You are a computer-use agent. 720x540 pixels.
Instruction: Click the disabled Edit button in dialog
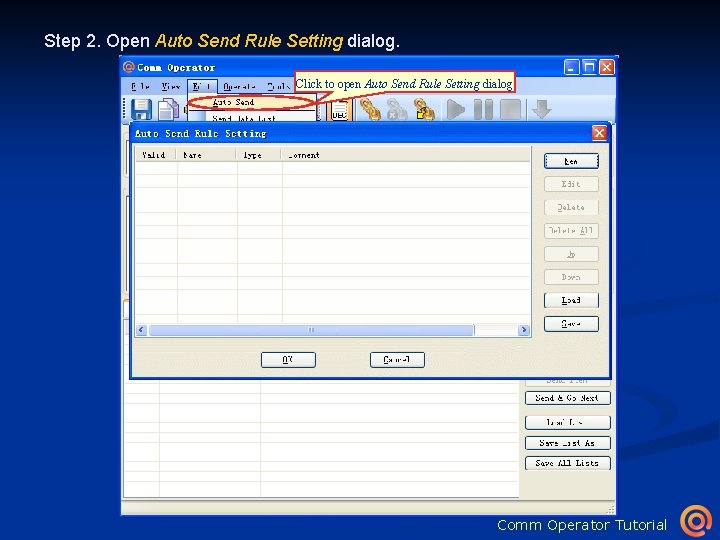pos(571,184)
